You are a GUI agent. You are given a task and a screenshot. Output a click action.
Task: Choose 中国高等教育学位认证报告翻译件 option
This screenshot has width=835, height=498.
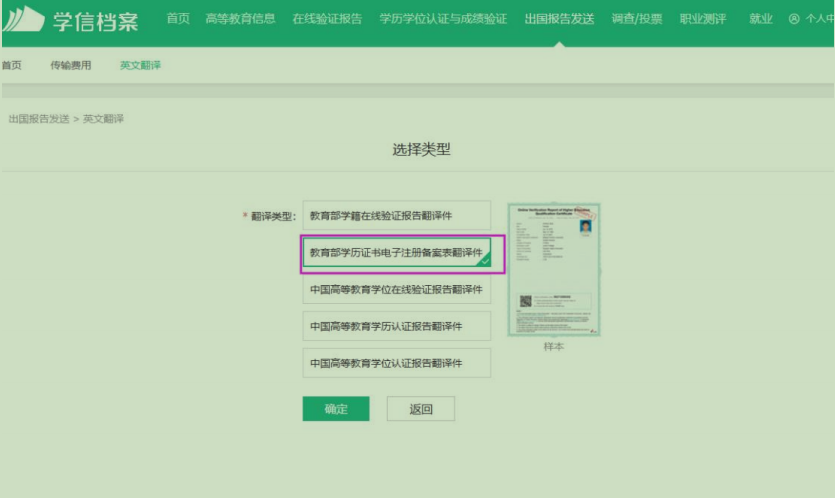coord(396,363)
